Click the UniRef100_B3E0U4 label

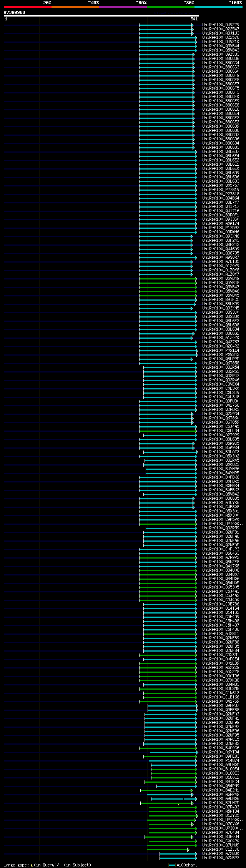click(221, 837)
